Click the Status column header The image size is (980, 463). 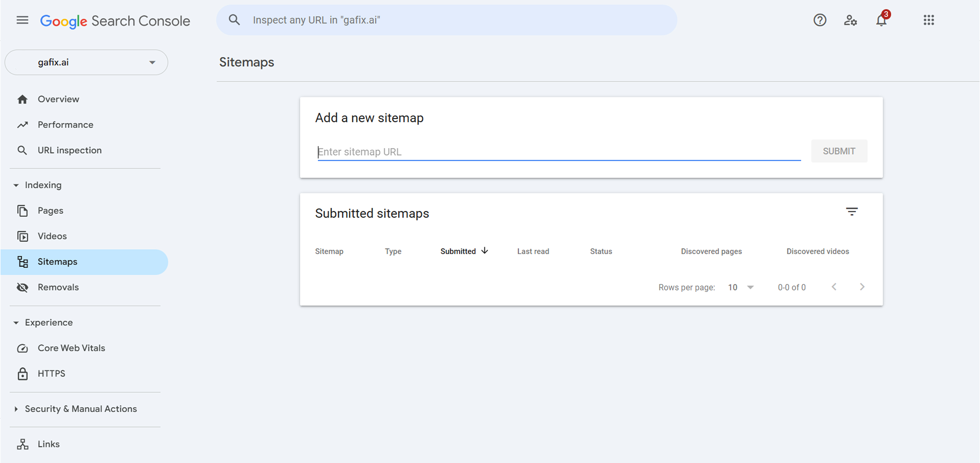point(601,251)
